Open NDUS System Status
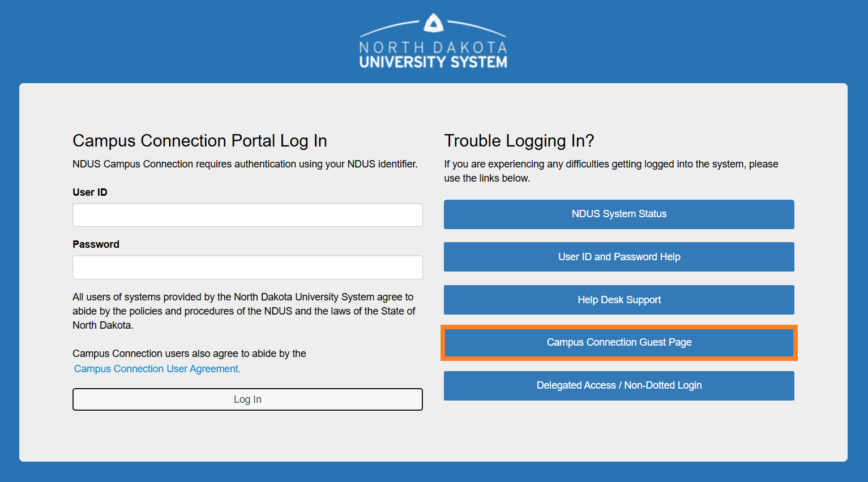The image size is (868, 482). (x=619, y=214)
